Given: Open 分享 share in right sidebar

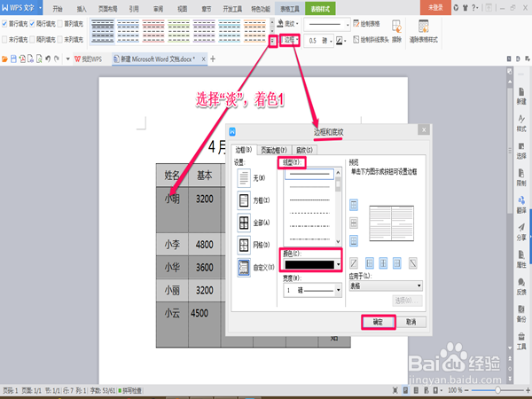Looking at the screenshot, I should point(521,232).
